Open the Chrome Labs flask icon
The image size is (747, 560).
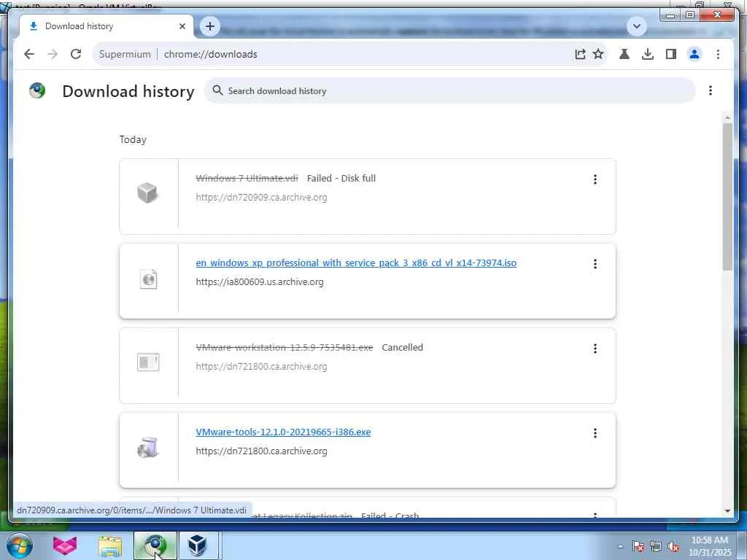tap(624, 54)
